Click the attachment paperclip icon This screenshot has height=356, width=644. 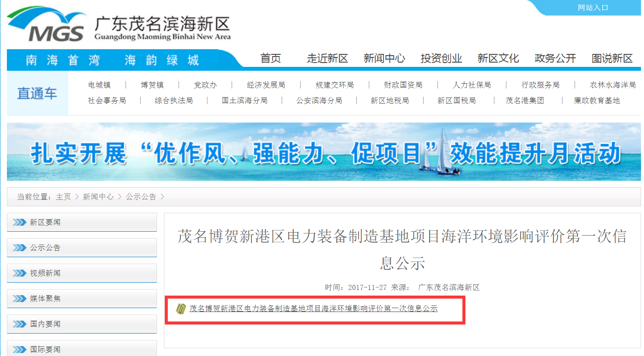pos(181,309)
